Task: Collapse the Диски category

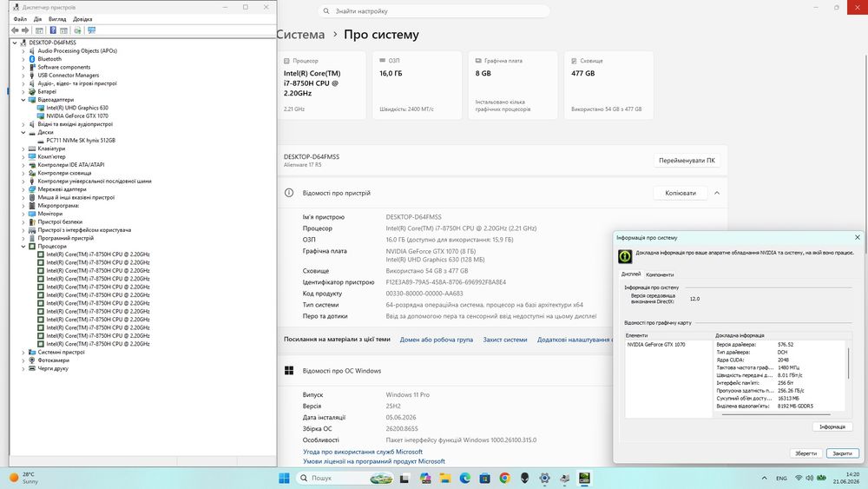Action: point(23,133)
